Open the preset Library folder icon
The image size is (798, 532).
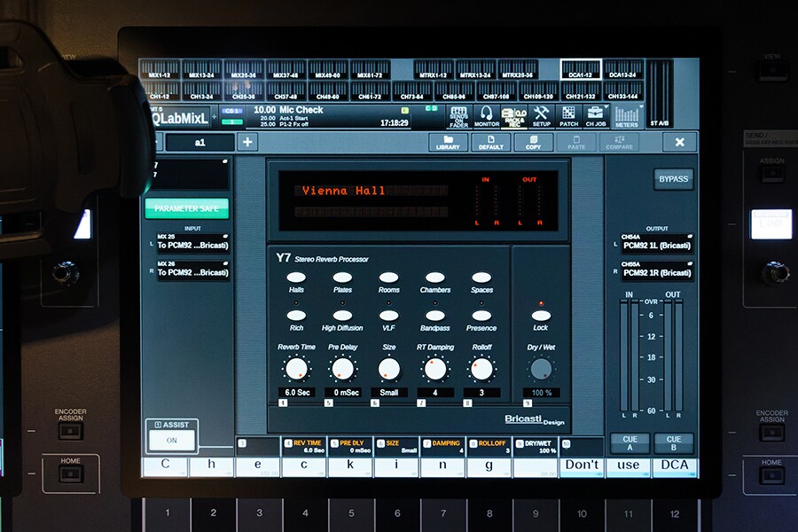[448, 142]
